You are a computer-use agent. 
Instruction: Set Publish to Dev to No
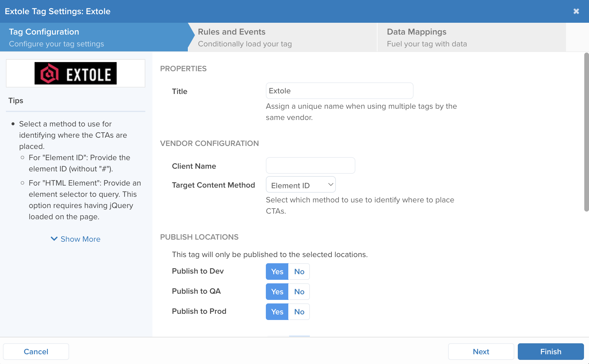299,272
